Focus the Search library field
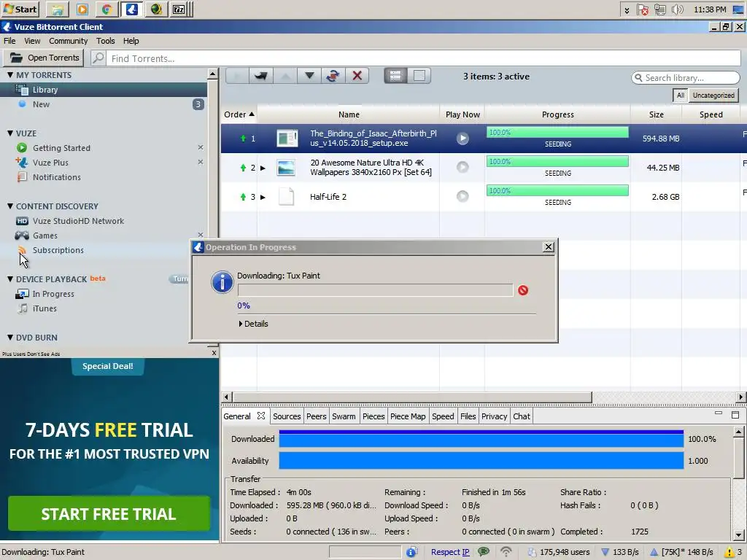This screenshot has width=747, height=560. tap(686, 77)
